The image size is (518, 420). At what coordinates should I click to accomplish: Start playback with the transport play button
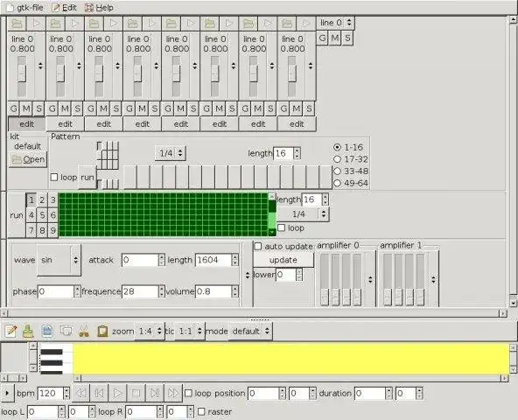pyautogui.click(x=117, y=393)
